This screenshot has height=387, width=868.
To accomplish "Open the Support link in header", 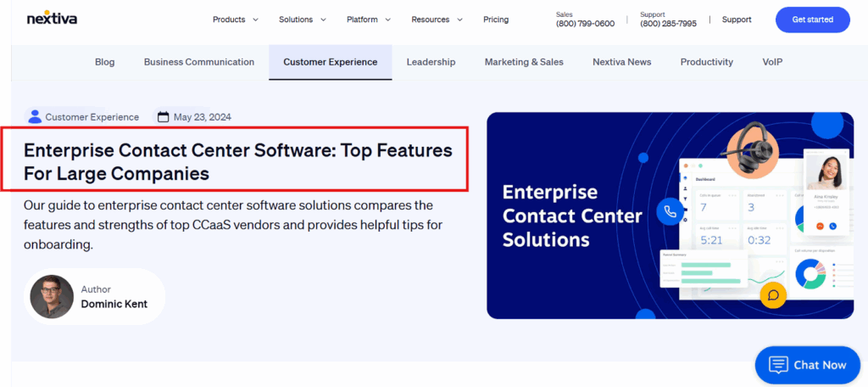I will point(737,20).
